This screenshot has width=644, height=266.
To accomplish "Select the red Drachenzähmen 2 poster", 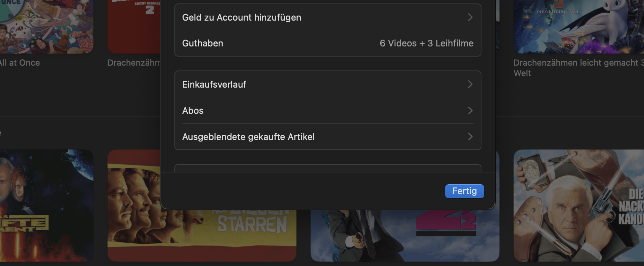I will click(134, 26).
